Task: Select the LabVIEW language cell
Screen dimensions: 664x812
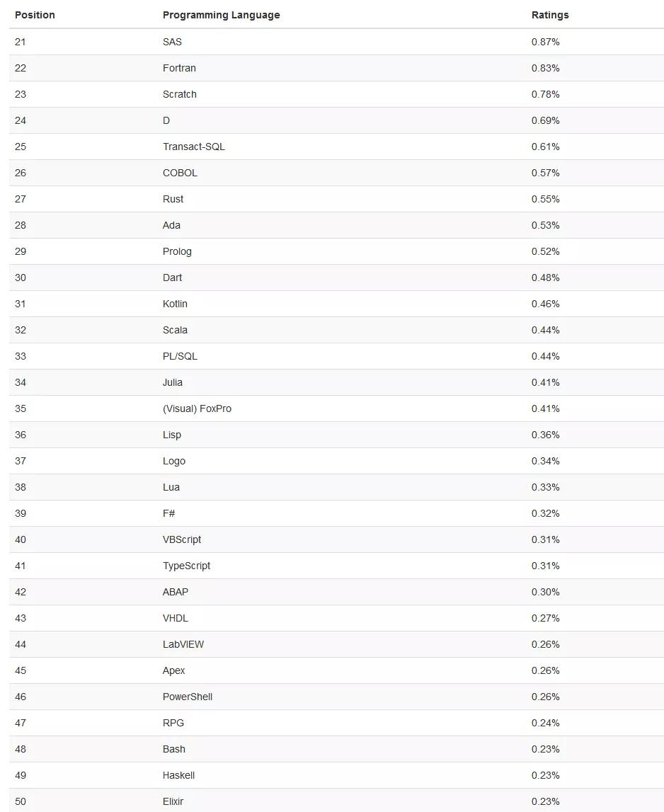Action: pyautogui.click(x=183, y=644)
